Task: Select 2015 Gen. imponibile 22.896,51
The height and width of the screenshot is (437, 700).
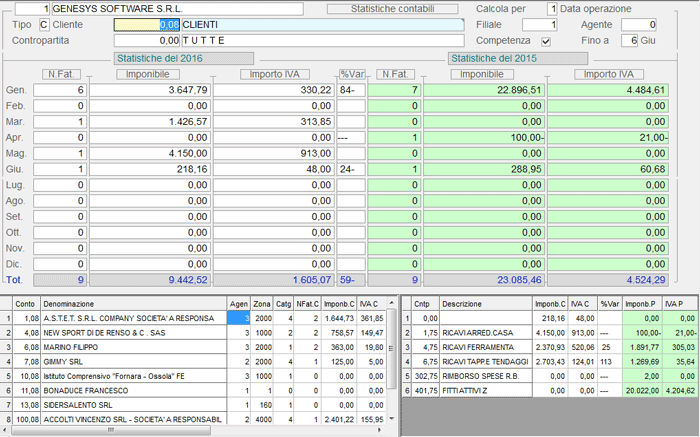Action: pyautogui.click(x=484, y=90)
